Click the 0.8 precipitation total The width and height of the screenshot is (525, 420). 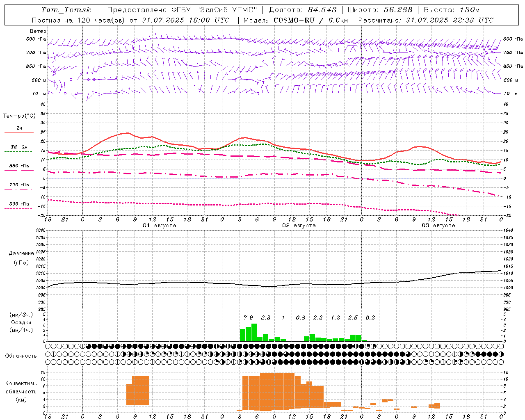click(301, 317)
